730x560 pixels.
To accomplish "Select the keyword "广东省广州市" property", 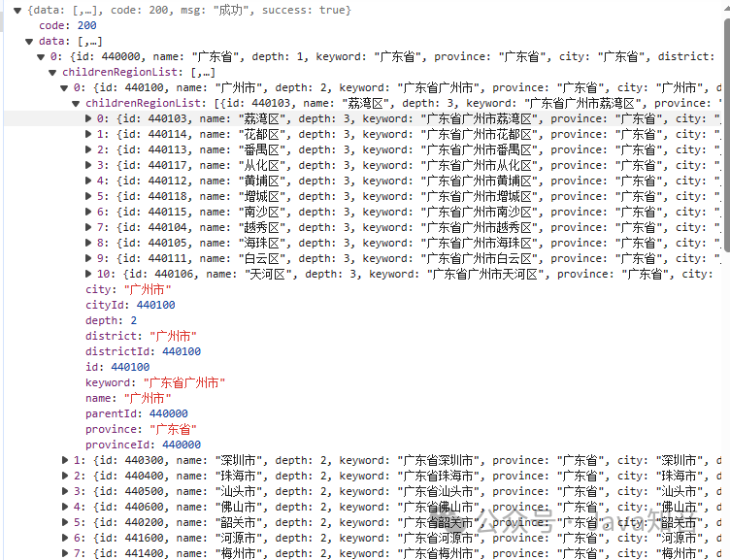I will pos(155,382).
